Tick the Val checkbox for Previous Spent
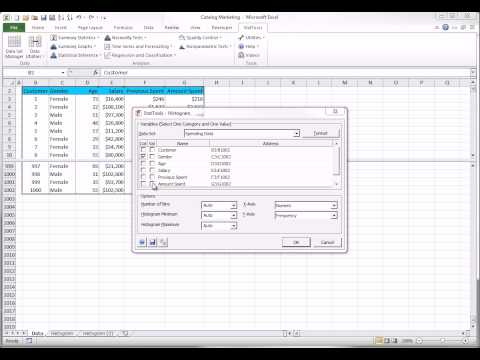 click(152, 177)
